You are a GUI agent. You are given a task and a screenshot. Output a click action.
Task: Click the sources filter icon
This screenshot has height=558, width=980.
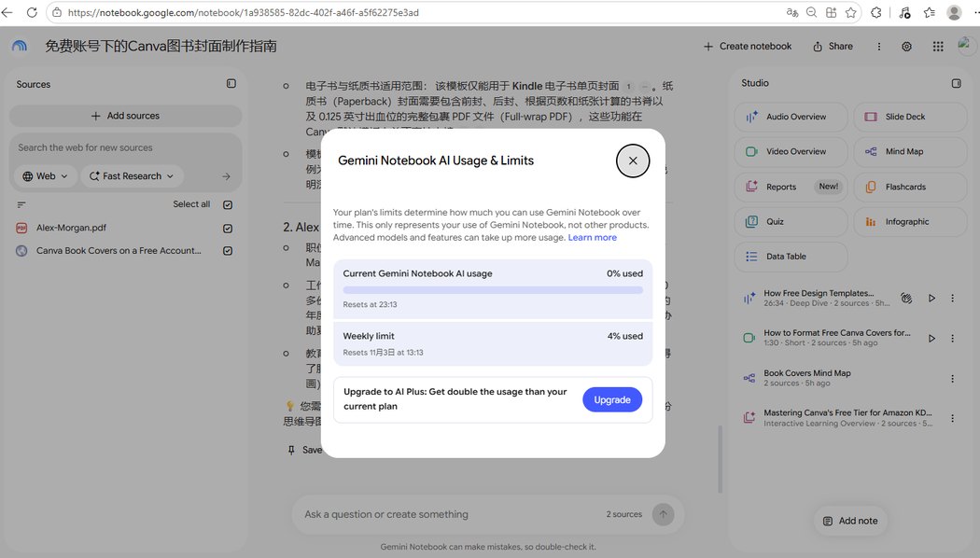coord(21,204)
